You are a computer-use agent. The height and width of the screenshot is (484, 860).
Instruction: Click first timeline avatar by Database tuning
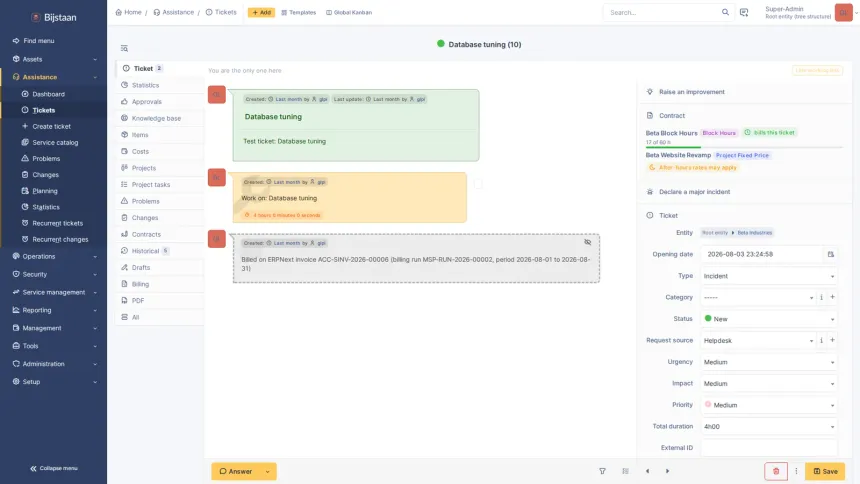217,94
